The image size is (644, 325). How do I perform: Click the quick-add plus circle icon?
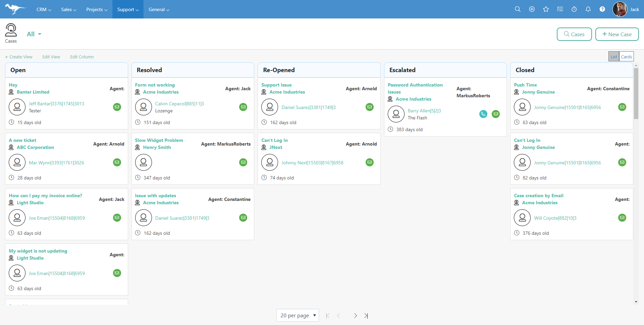point(532,9)
